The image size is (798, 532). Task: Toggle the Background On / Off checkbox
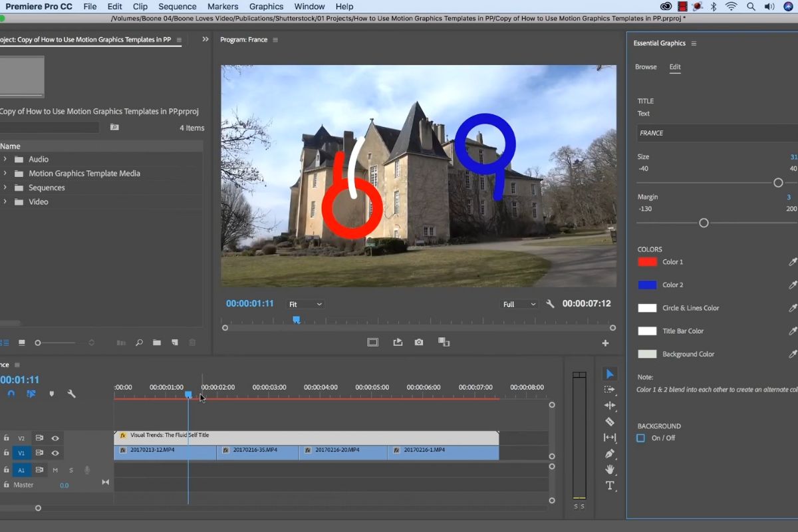click(640, 438)
